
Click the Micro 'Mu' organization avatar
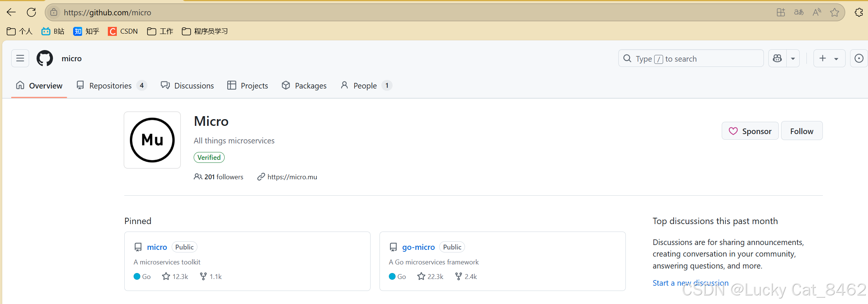(152, 140)
